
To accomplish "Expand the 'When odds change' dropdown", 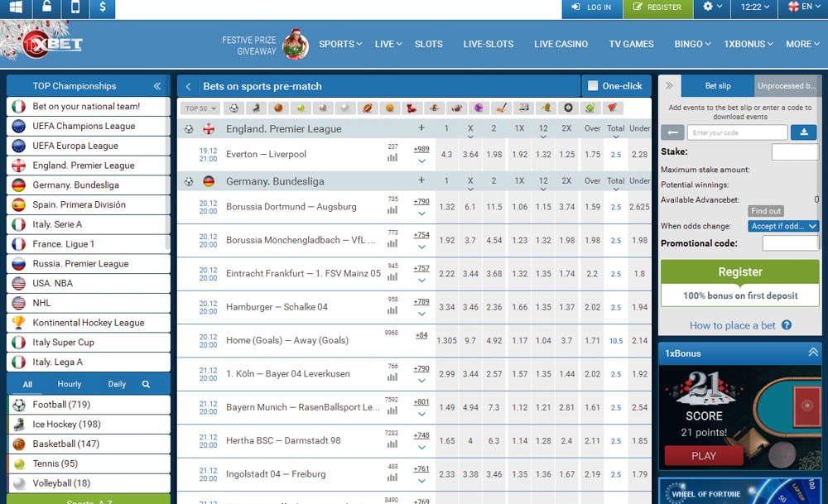I will point(783,226).
